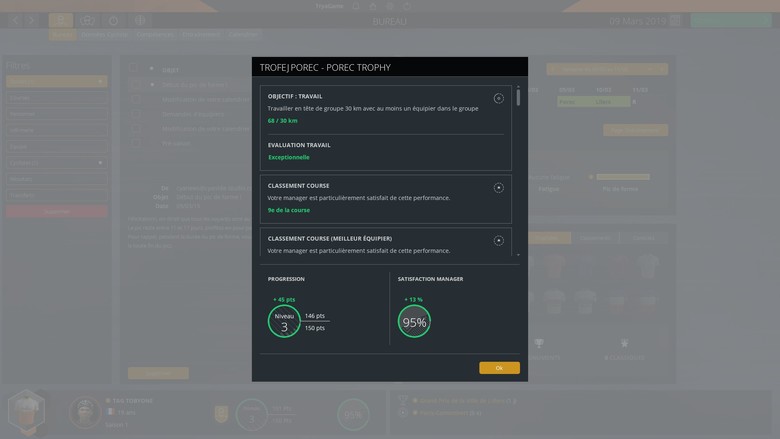Open the filter dropdown in left sidebar
The image size is (780, 439).
pos(56,81)
